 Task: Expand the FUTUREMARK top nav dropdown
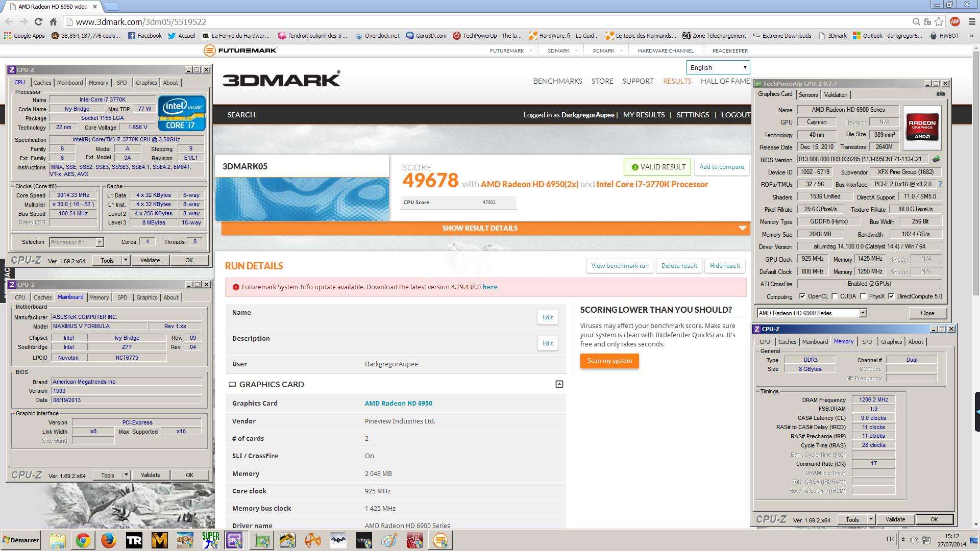(x=531, y=51)
